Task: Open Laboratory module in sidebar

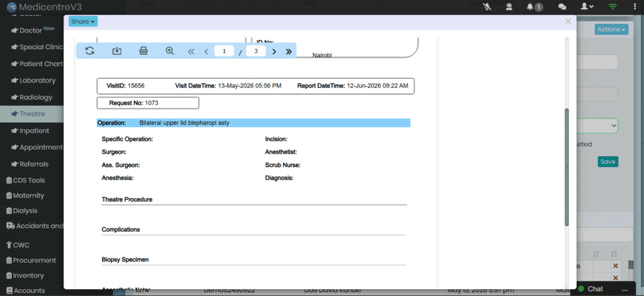Action: coord(34,81)
